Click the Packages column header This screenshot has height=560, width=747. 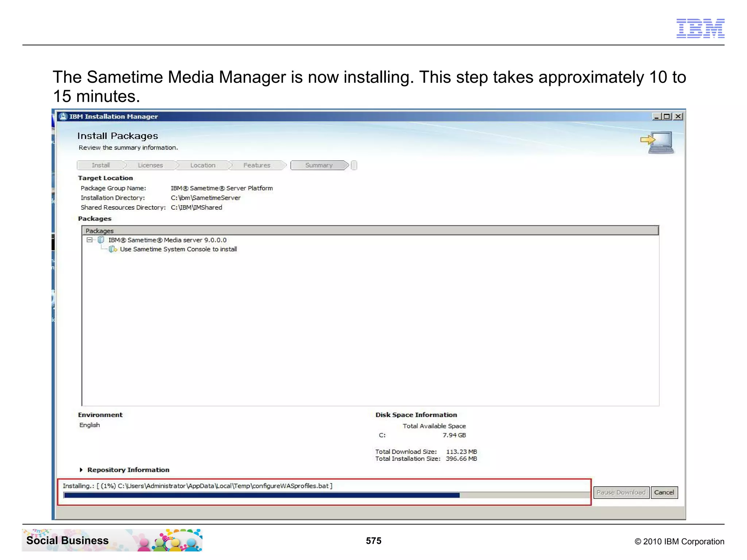point(370,230)
